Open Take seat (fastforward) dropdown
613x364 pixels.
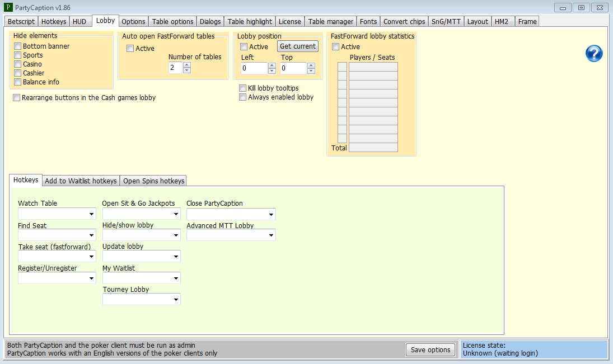91,257
